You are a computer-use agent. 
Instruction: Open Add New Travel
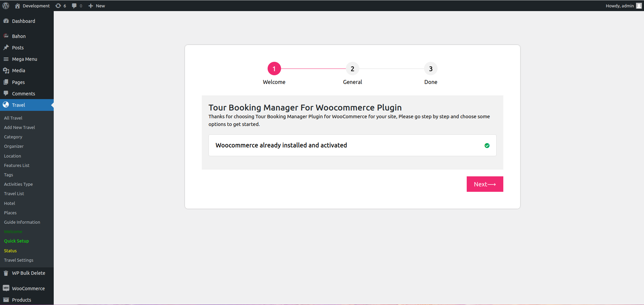coord(19,127)
